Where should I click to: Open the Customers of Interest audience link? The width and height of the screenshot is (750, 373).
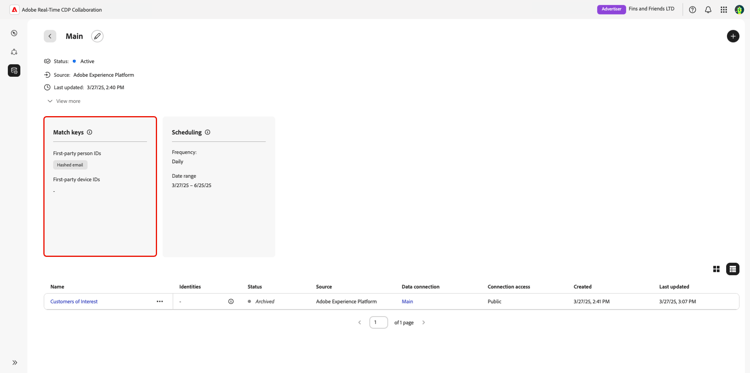click(74, 302)
